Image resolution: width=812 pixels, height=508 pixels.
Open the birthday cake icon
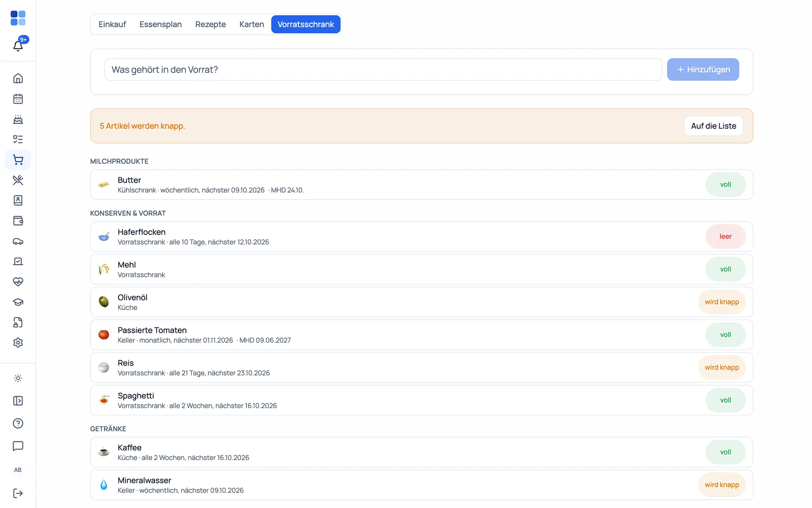pos(18,119)
